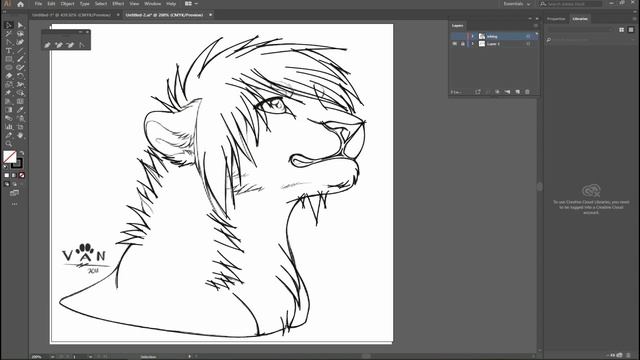Click Change Screen Mode icon
This screenshot has height=360, width=640.
[x=15, y=193]
